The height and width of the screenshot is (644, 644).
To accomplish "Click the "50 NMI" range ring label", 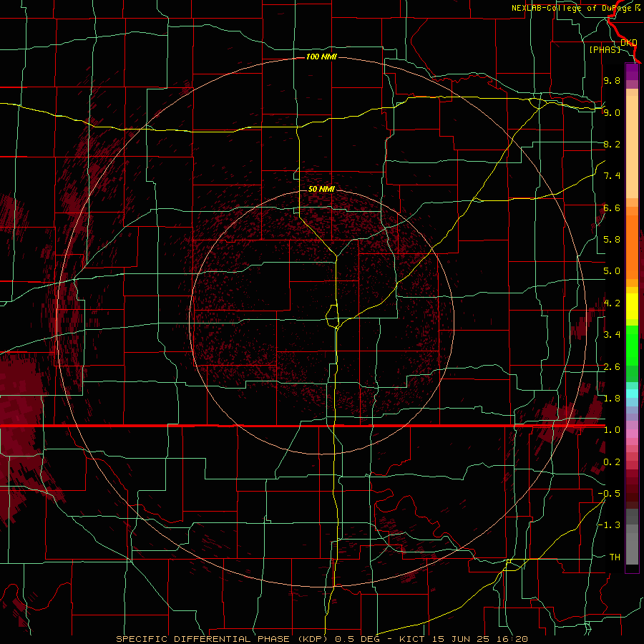I will pyautogui.click(x=321, y=189).
